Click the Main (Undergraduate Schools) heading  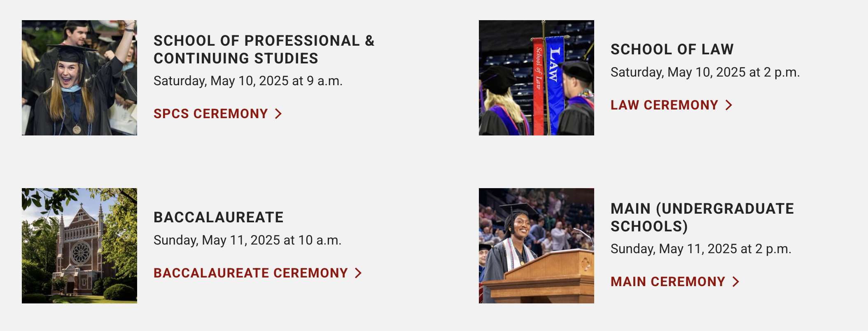[702, 217]
